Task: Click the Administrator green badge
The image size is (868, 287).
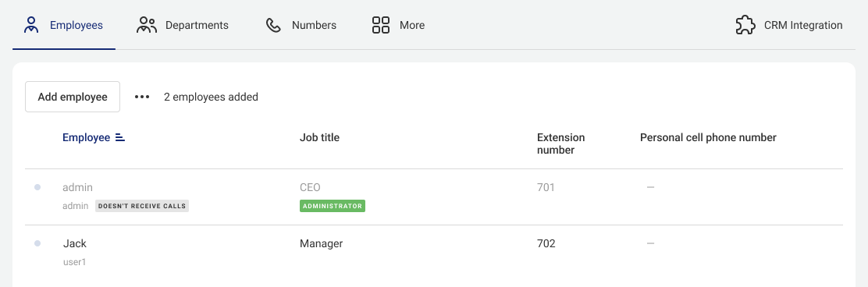Action: pos(333,206)
